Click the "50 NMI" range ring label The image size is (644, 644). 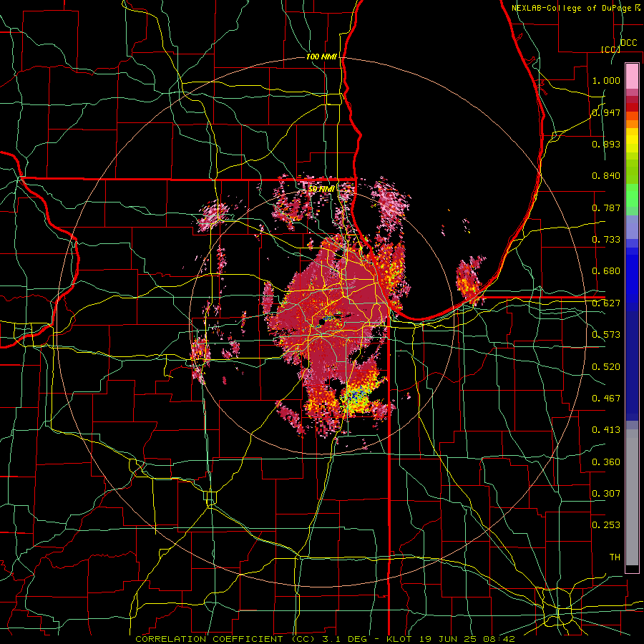321,189
